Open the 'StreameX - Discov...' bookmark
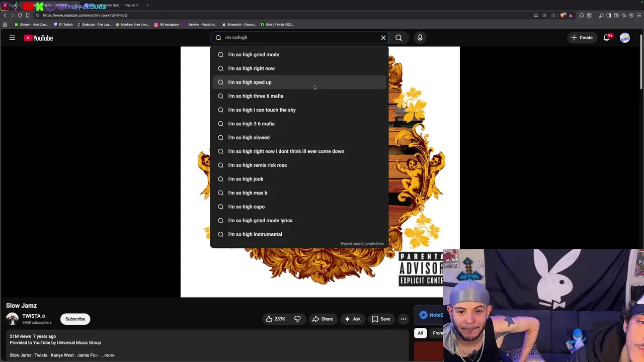The width and height of the screenshot is (644, 362). click(239, 24)
